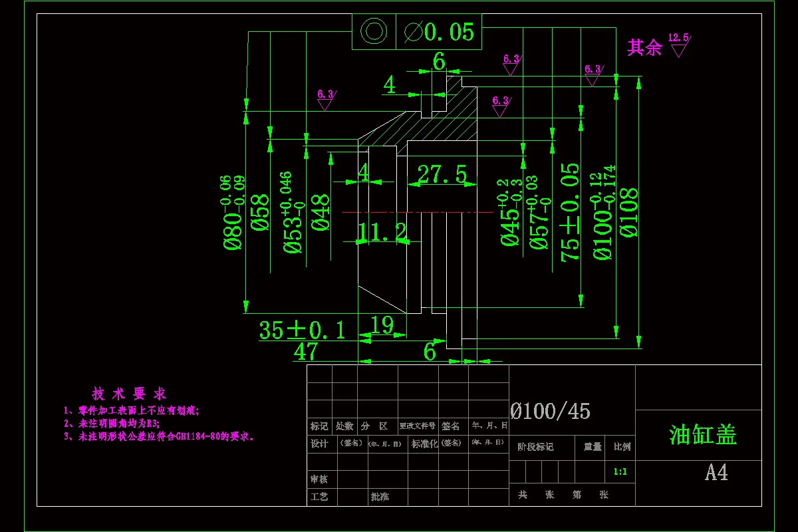Click the Ø80 diameter dimension
798x532 pixels.
233,213
